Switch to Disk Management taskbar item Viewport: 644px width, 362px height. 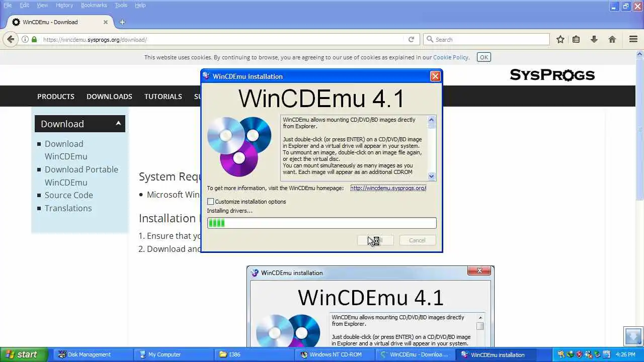93,354
